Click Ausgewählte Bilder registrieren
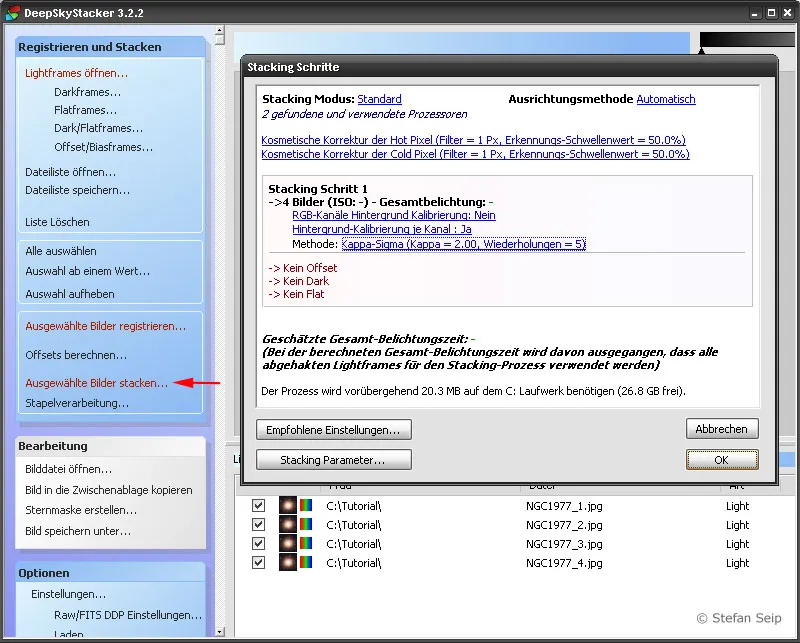 [106, 326]
